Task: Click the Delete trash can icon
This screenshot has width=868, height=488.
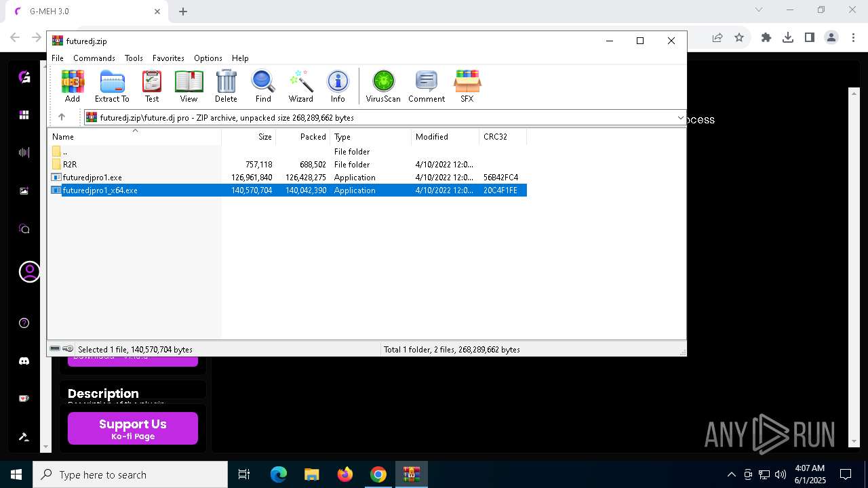Action: point(226,86)
